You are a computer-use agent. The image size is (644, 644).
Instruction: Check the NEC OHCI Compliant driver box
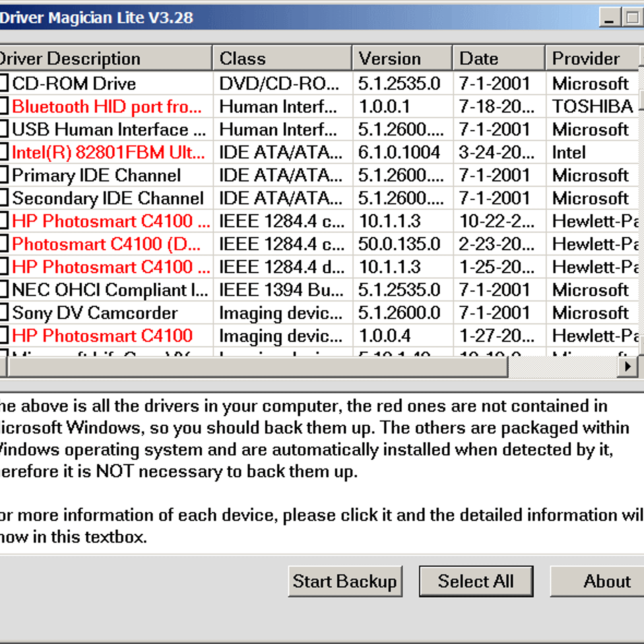[x=3, y=290]
